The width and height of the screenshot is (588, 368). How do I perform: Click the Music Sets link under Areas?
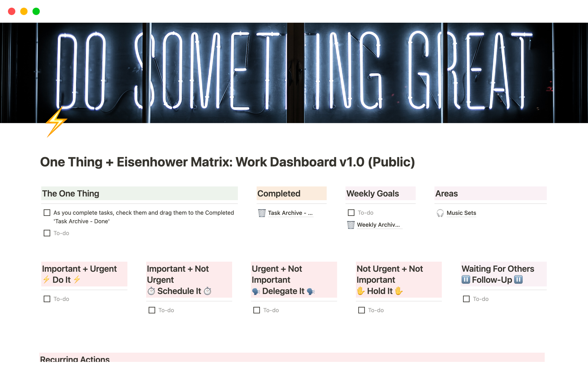pos(461,213)
